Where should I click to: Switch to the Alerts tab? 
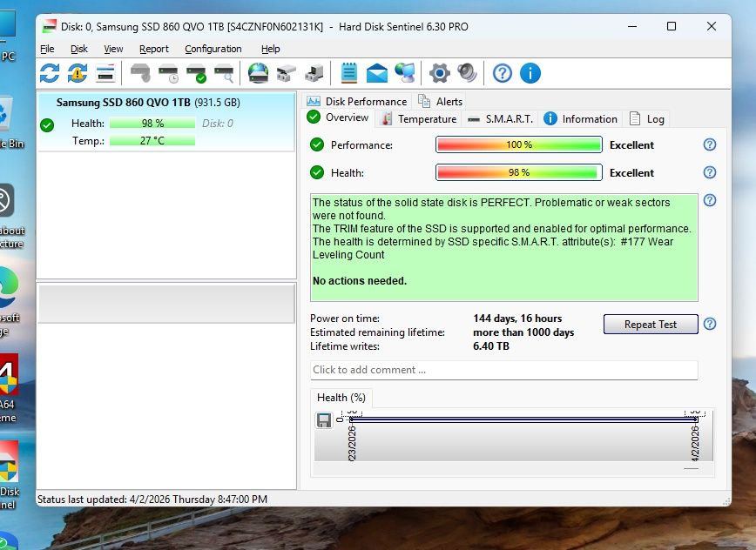[x=440, y=102]
